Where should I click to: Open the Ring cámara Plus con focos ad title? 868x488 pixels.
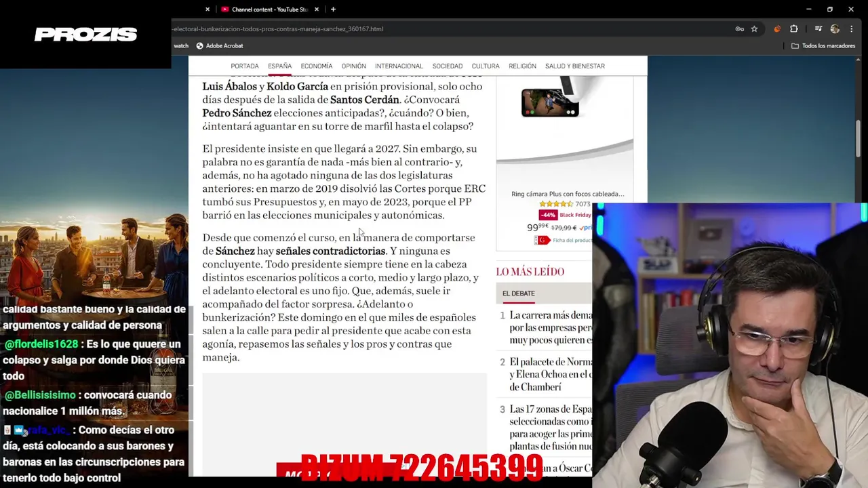pos(568,194)
